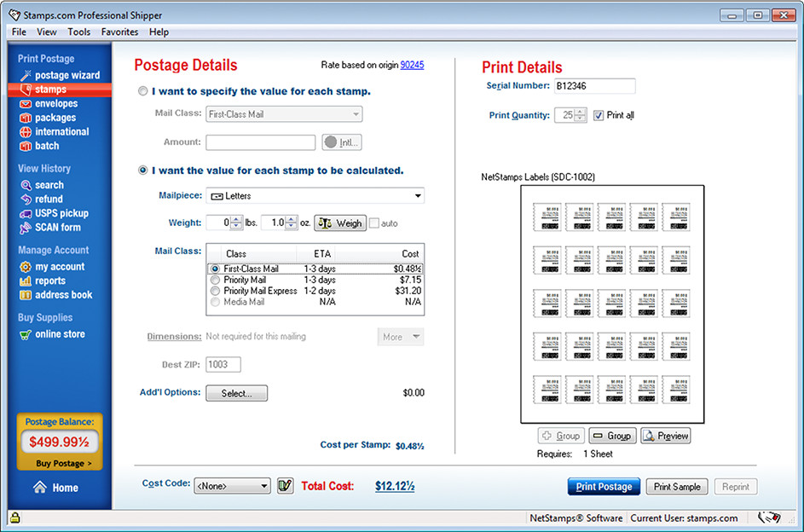Click the NetStamps label sheet preview

coord(612,304)
